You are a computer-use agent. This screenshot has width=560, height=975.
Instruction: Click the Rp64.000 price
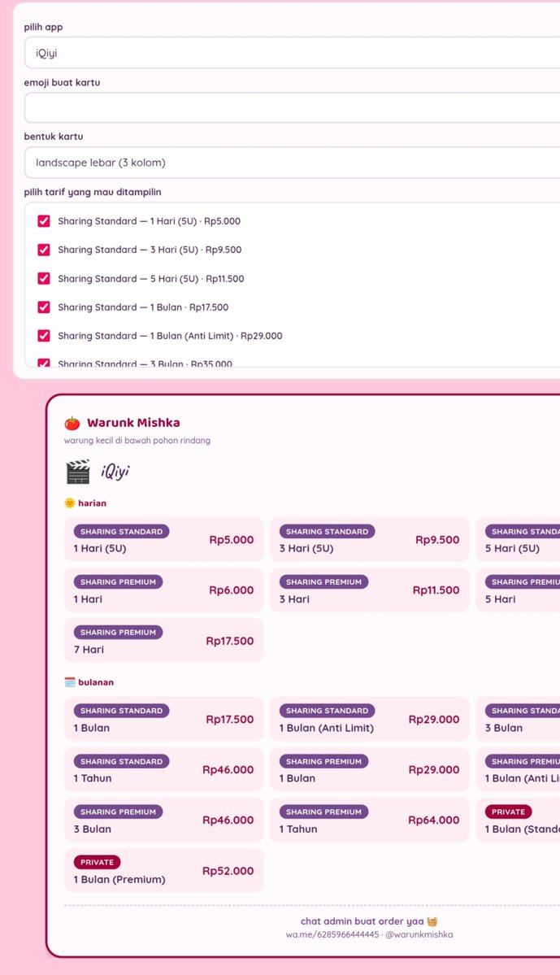point(434,820)
